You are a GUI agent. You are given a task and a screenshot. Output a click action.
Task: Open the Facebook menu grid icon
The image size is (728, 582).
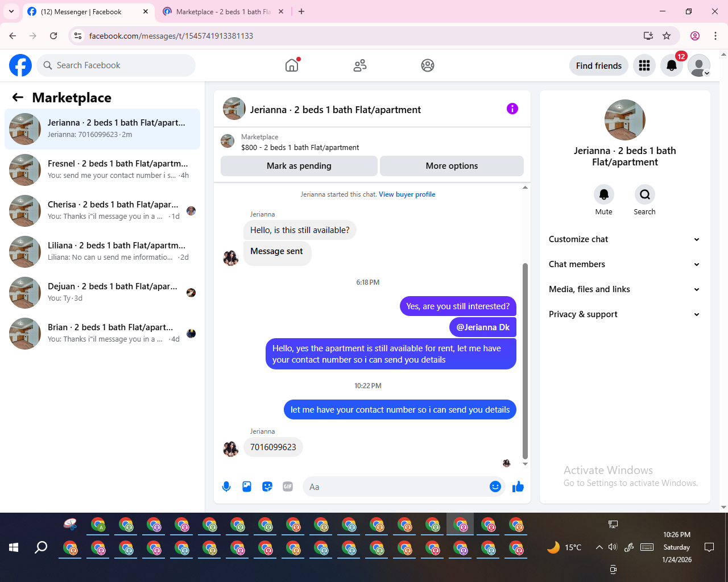point(644,65)
